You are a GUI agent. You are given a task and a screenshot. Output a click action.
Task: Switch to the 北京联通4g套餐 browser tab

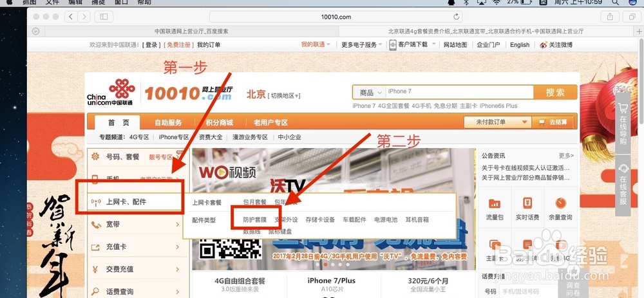click(x=486, y=31)
